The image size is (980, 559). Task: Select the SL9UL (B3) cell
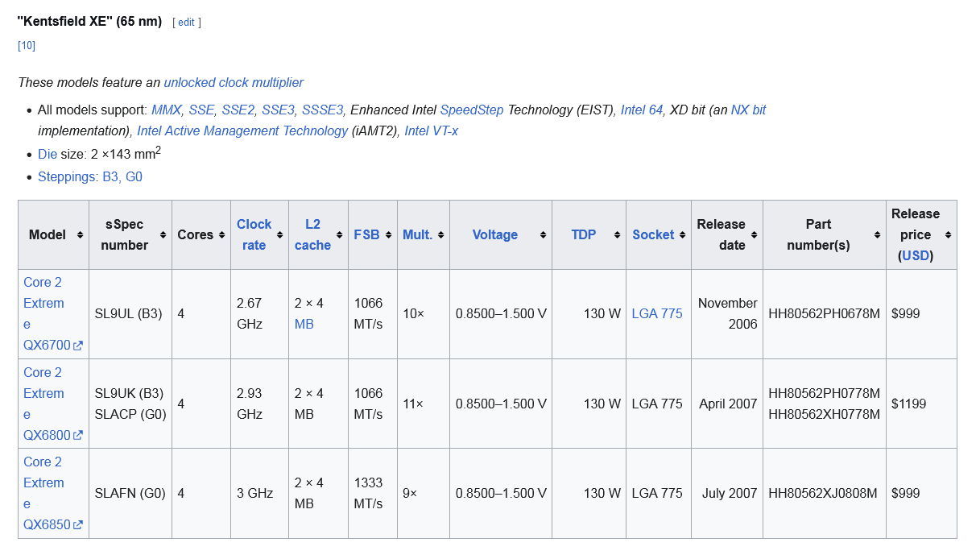tap(129, 314)
